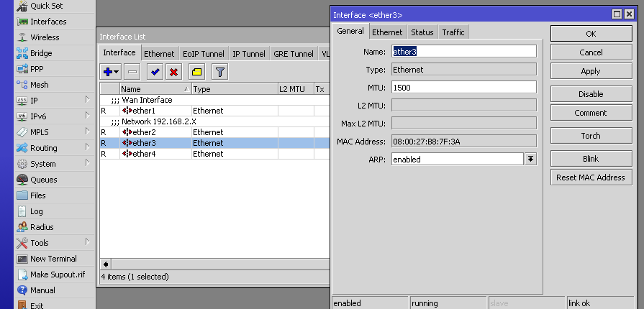644x309 pixels.
Task: Click the left scroll arrow in Interface List
Action: pyautogui.click(x=106, y=264)
